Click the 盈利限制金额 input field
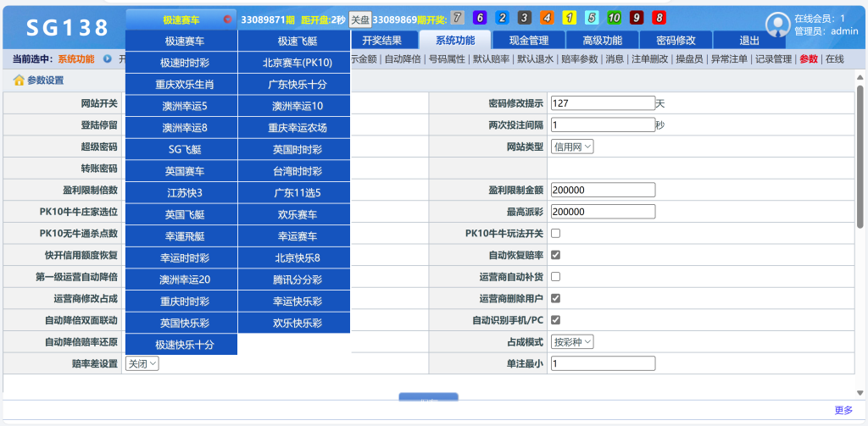 603,190
